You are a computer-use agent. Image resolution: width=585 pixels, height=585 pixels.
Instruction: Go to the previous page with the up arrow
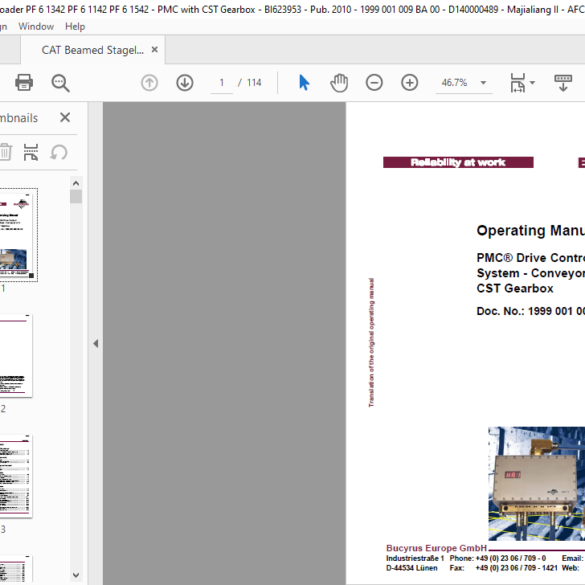[x=149, y=82]
